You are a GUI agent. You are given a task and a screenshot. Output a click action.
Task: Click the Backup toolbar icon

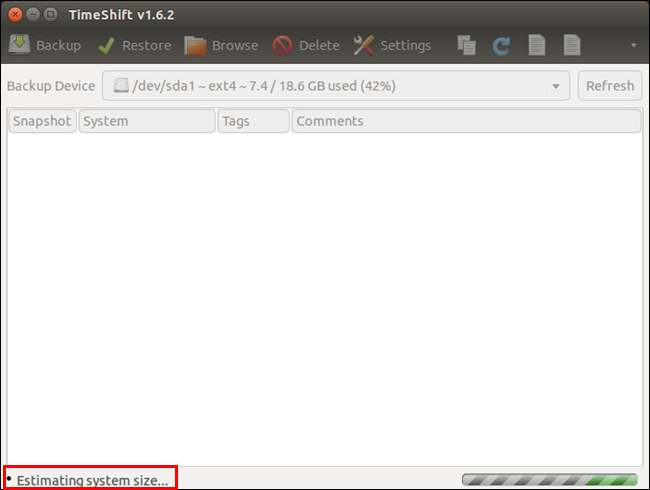(x=19, y=45)
